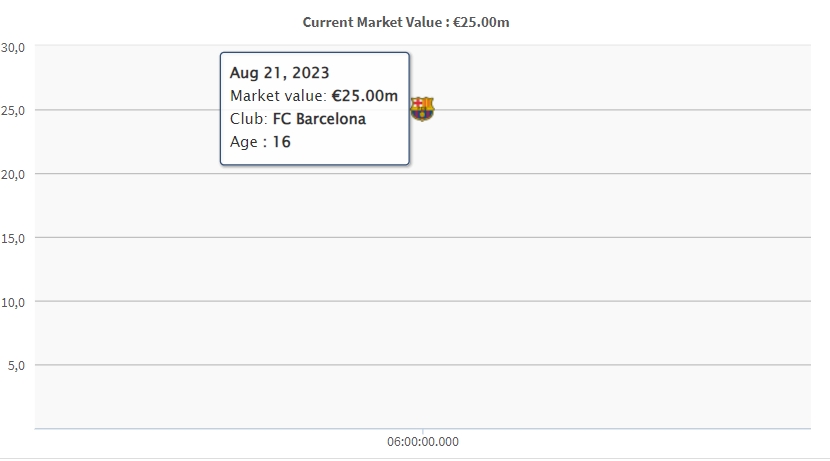The height and width of the screenshot is (461, 830).
Task: Click the Club: FC Barcelona tooltip line
Action: [x=297, y=119]
